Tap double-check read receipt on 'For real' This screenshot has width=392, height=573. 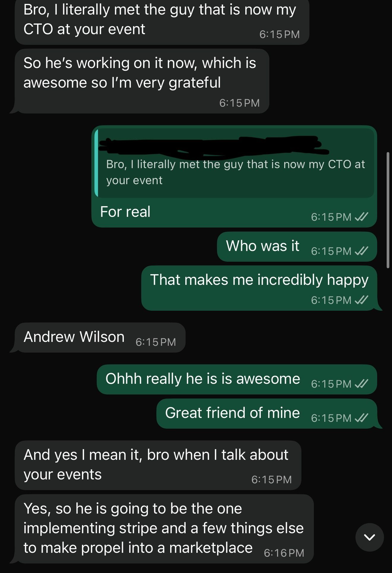(362, 217)
